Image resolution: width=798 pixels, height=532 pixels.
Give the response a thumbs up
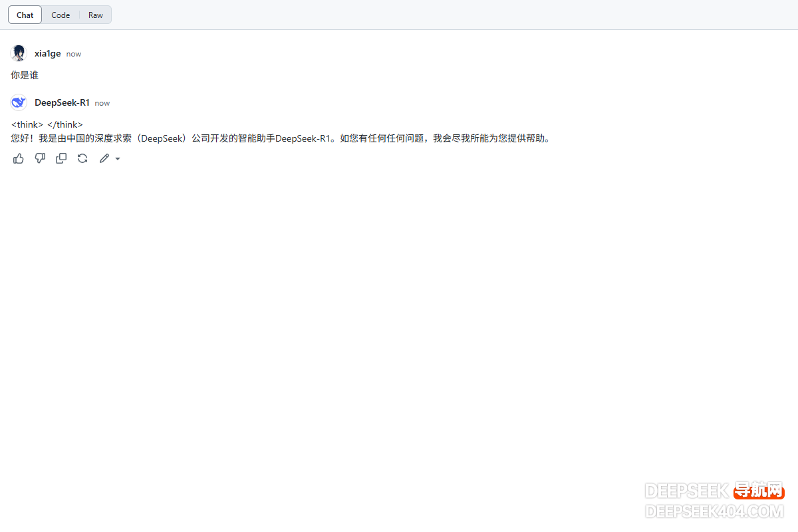pyautogui.click(x=19, y=158)
